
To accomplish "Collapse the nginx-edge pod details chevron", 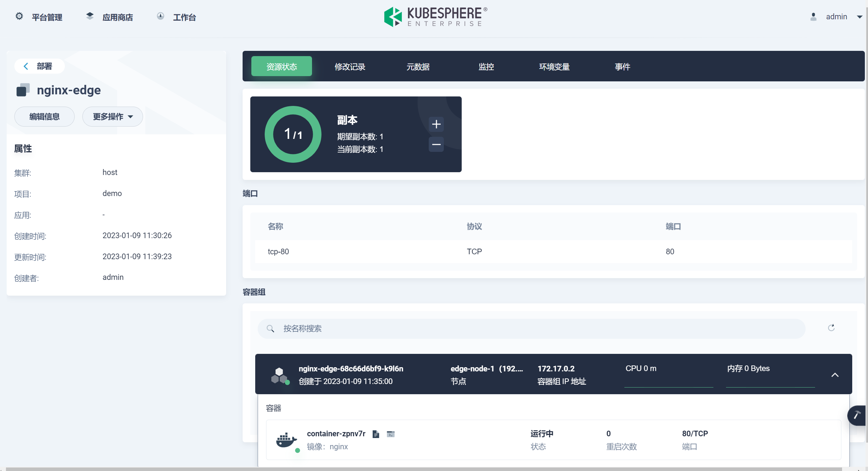I will (x=835, y=375).
